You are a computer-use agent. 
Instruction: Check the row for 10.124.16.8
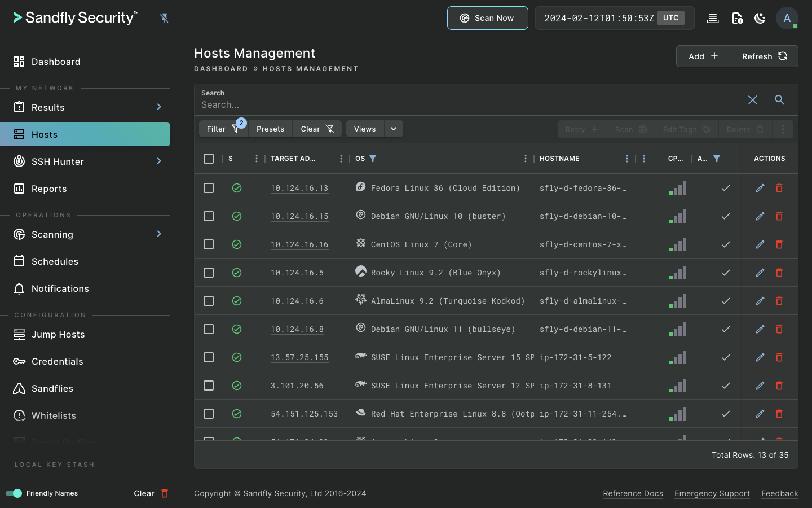[x=209, y=329]
